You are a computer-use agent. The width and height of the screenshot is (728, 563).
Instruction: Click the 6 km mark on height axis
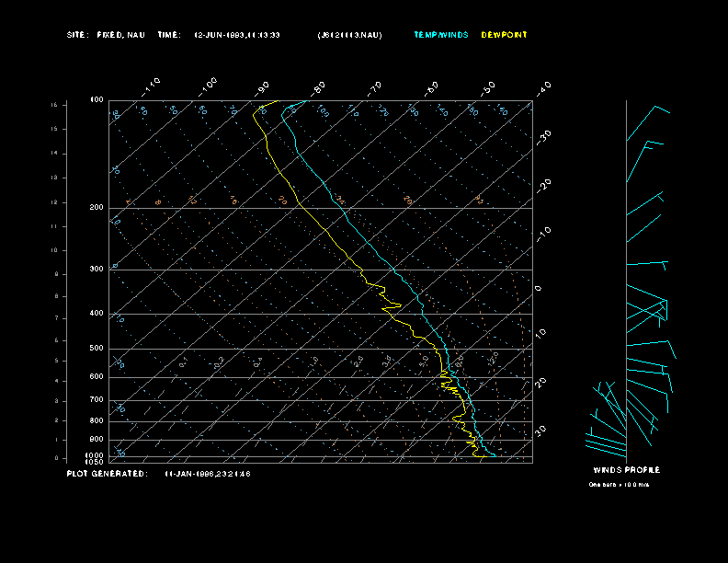(x=57, y=340)
